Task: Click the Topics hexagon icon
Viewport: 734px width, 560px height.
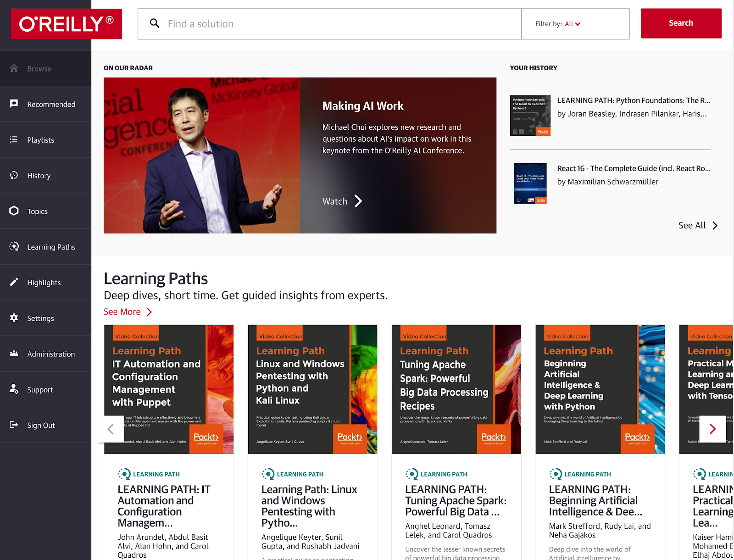Action: pyautogui.click(x=14, y=211)
